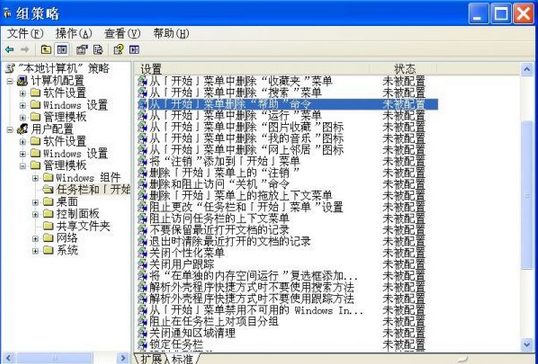Click the 用户配置 user icon in tree
The height and width of the screenshot is (364, 538).
pos(23,129)
